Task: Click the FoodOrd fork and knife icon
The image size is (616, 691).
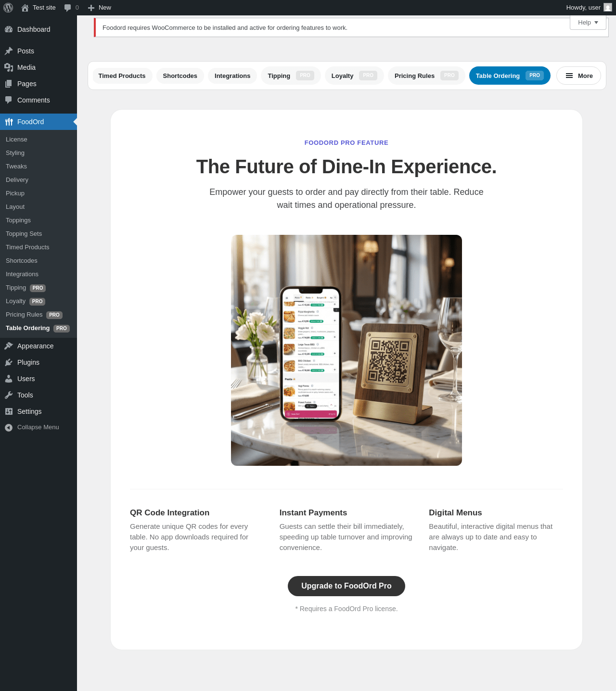Action: click(9, 122)
